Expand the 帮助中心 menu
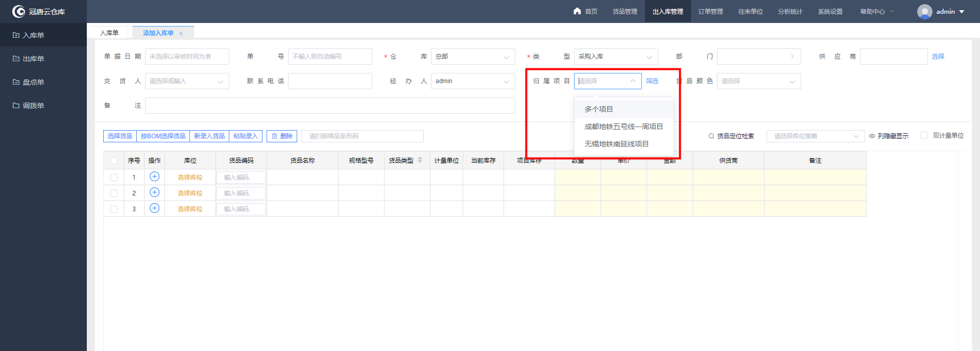This screenshot has width=980, height=351. [877, 11]
